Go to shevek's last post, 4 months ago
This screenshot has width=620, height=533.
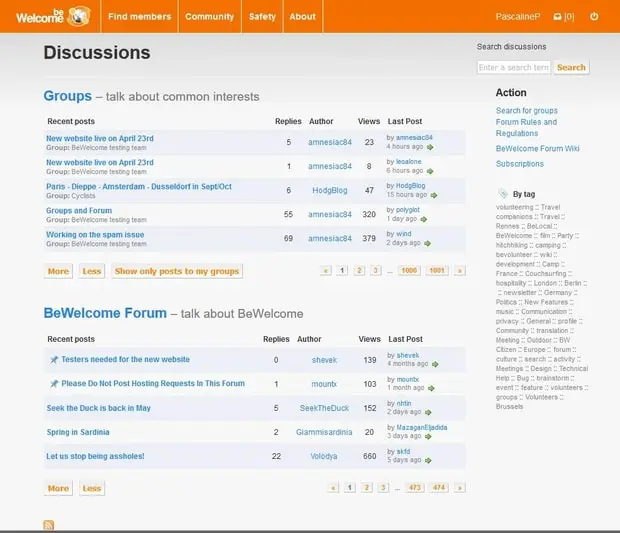pyautogui.click(x=435, y=364)
